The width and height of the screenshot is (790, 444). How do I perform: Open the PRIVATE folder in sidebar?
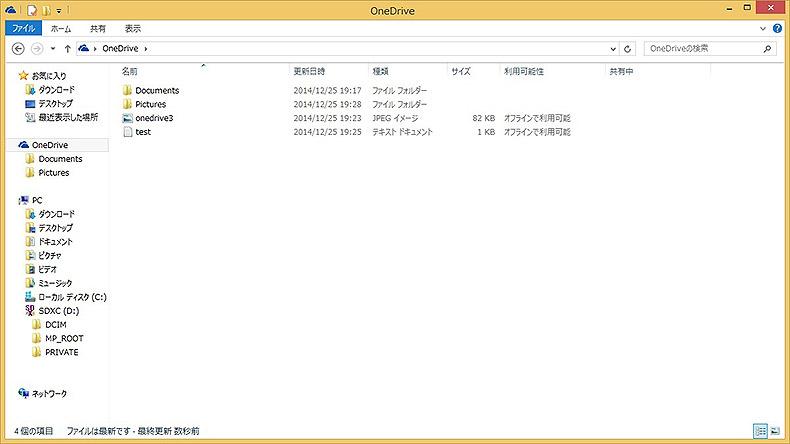pyautogui.click(x=61, y=352)
